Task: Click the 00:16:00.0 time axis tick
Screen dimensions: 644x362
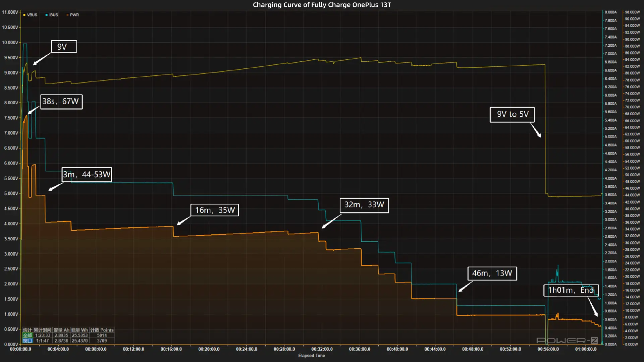Action: click(x=171, y=349)
